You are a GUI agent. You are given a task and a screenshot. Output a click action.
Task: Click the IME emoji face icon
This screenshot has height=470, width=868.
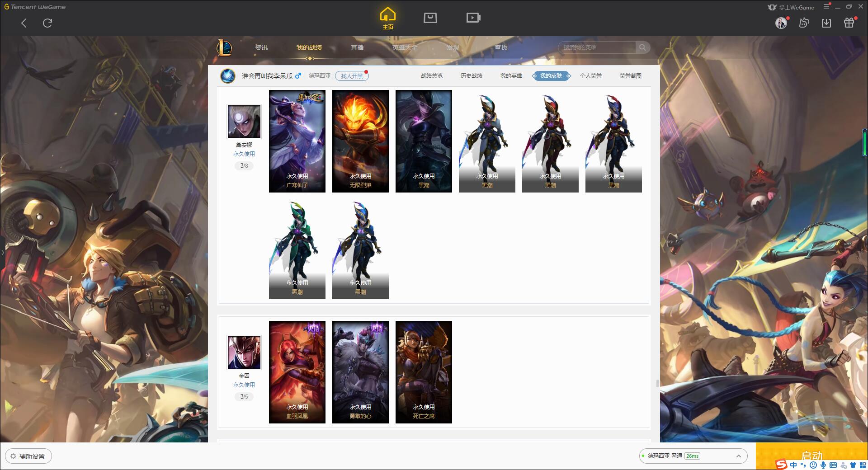pyautogui.click(x=813, y=465)
